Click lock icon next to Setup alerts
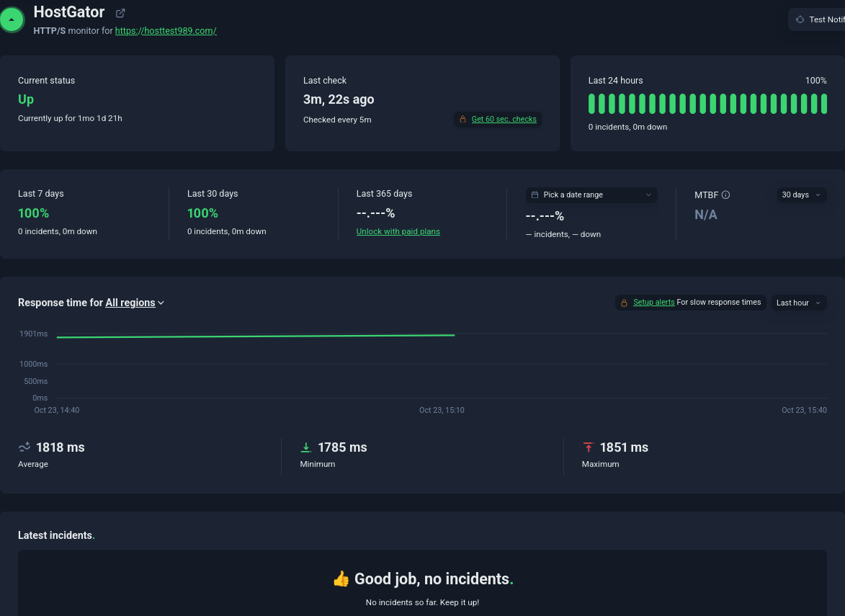The image size is (845, 616). pos(624,303)
